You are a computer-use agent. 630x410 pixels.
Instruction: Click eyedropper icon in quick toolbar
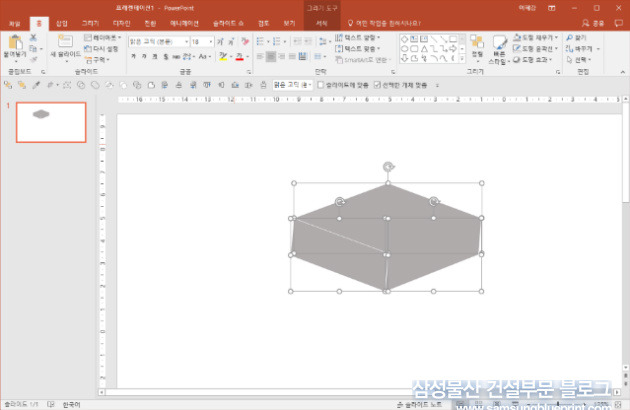36,85
